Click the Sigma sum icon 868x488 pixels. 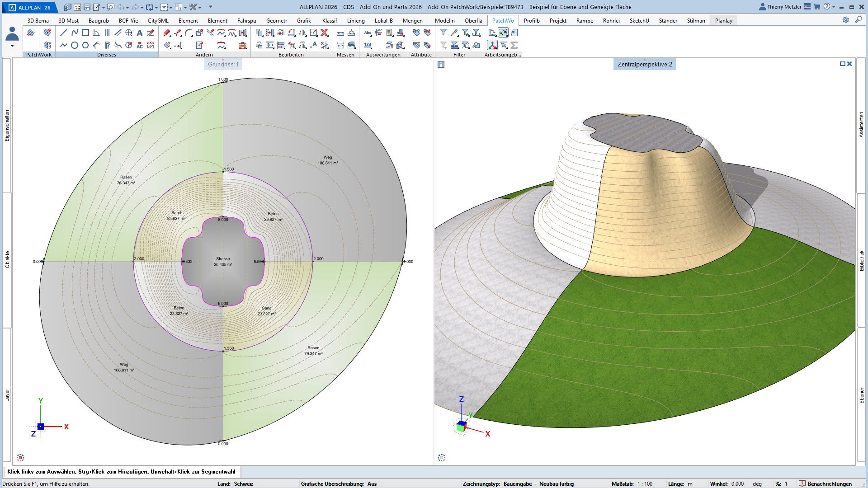(514, 45)
